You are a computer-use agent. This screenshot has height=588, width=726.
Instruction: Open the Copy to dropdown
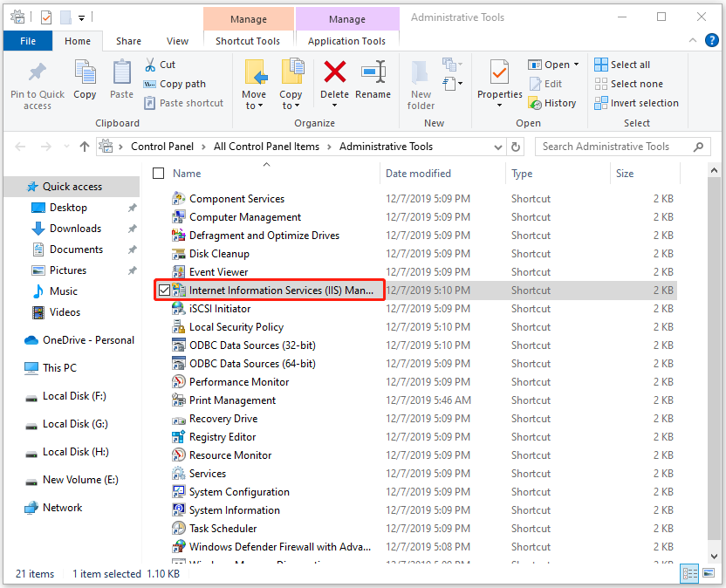coord(291,100)
